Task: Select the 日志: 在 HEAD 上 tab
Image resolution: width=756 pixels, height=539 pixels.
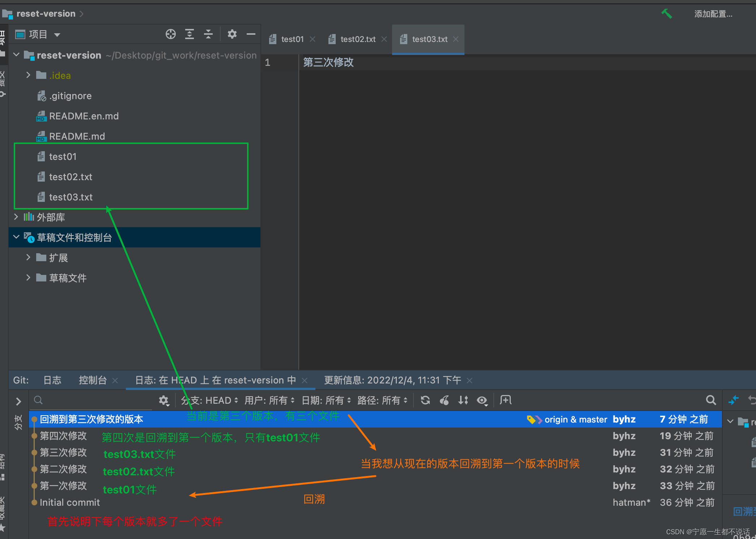Action: click(216, 380)
